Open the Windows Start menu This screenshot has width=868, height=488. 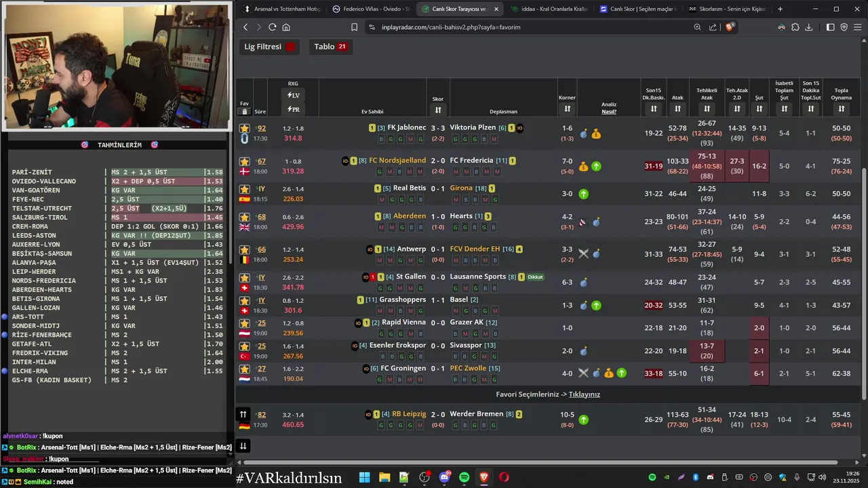pos(364,477)
